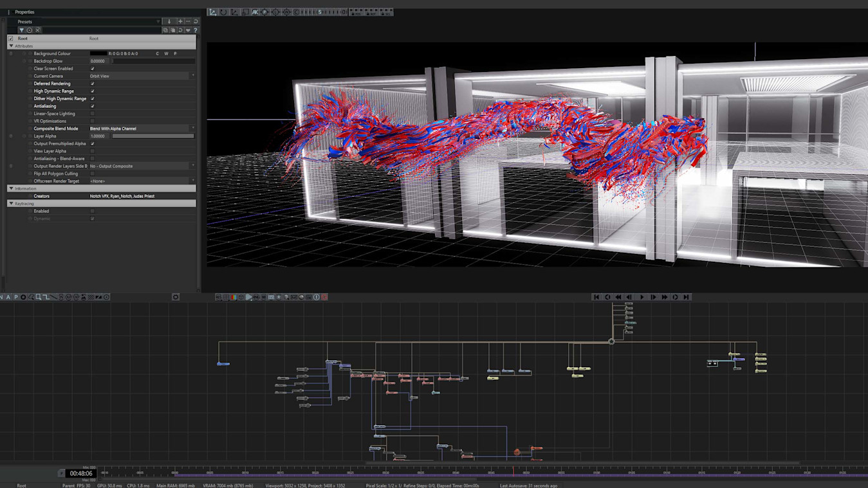Jump to the start of the timeline
The width and height of the screenshot is (868, 488).
click(x=596, y=297)
